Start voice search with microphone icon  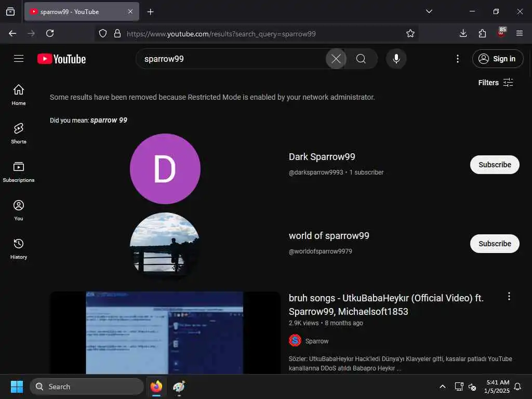pyautogui.click(x=396, y=59)
